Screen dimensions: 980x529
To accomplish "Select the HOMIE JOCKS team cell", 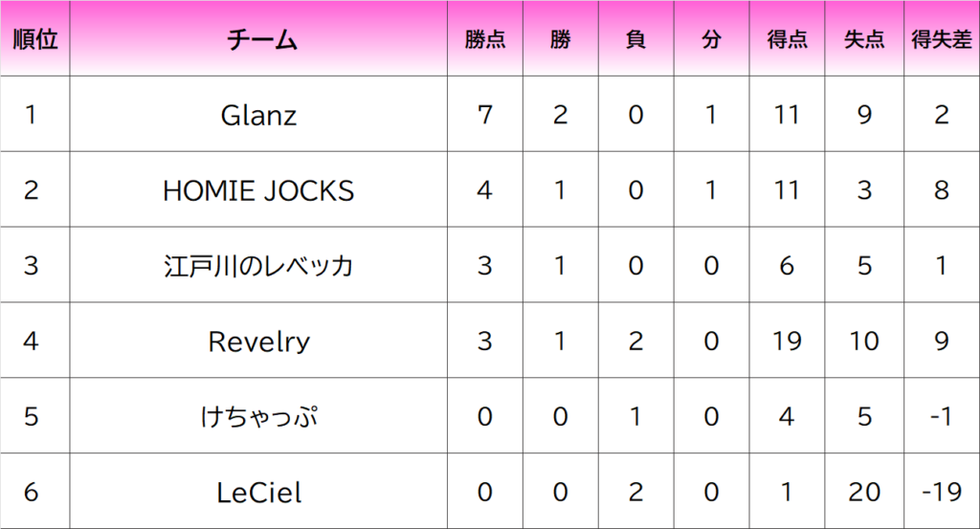I will [x=258, y=189].
